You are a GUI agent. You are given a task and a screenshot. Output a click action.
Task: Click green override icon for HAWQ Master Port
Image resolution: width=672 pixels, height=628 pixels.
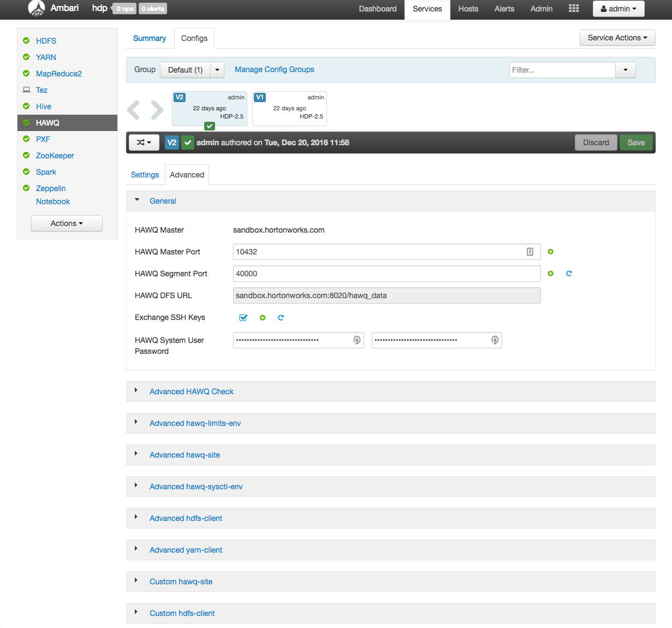[550, 252]
